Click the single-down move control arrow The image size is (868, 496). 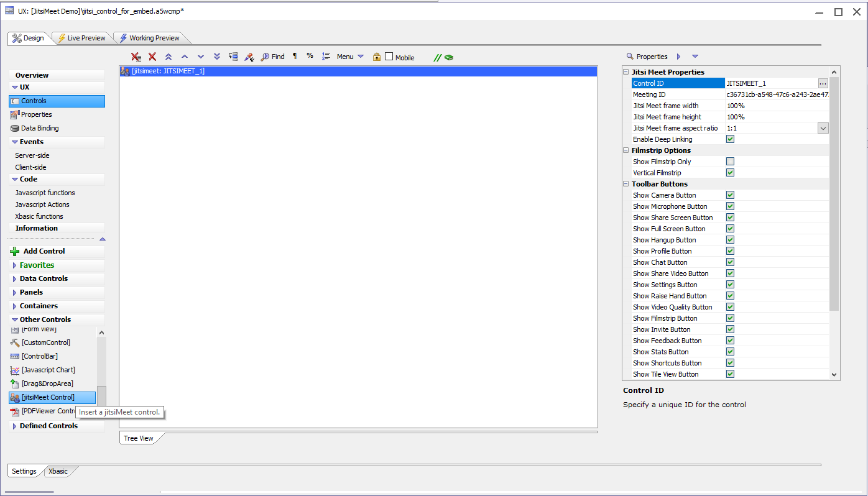click(200, 57)
